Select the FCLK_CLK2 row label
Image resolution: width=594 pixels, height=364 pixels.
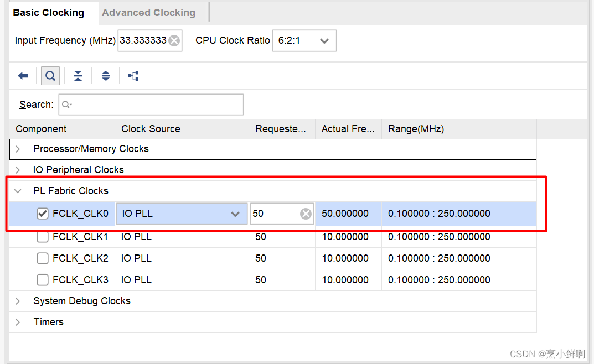click(x=80, y=258)
